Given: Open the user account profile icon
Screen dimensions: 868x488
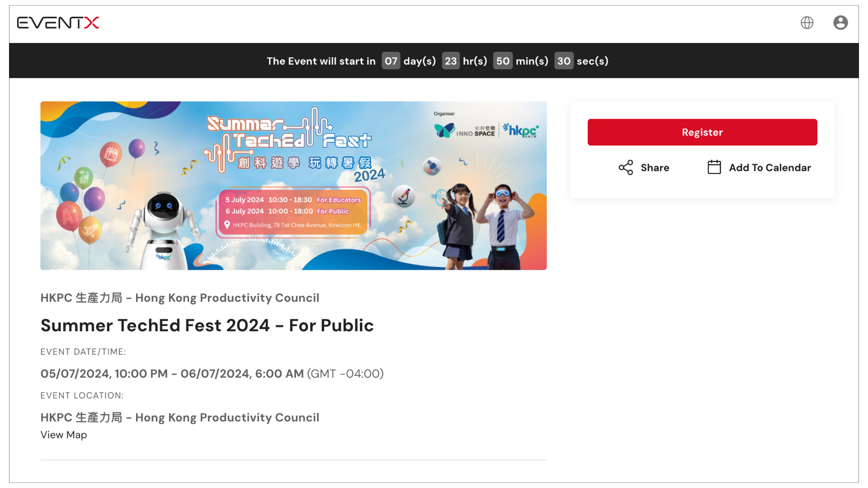Looking at the screenshot, I should [840, 23].
